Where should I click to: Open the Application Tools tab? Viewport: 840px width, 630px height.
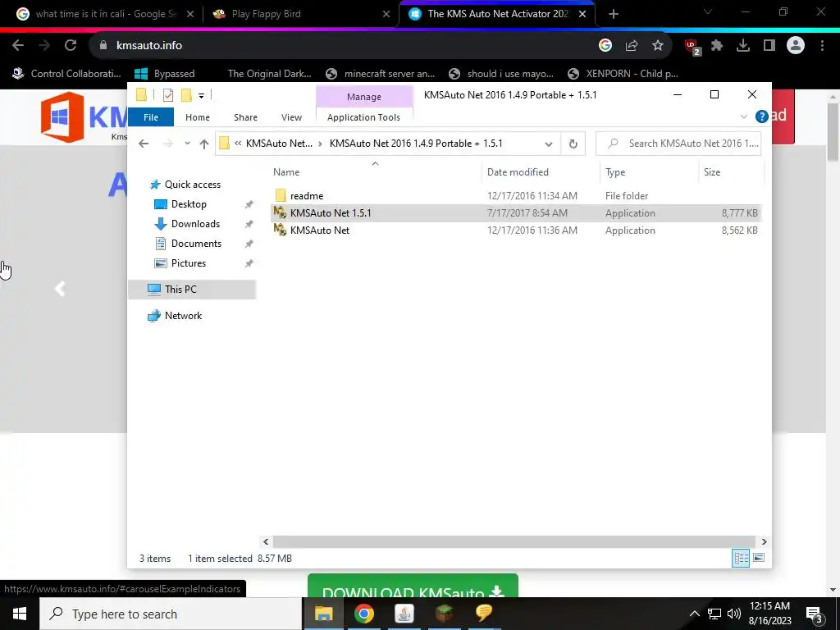pyautogui.click(x=363, y=117)
